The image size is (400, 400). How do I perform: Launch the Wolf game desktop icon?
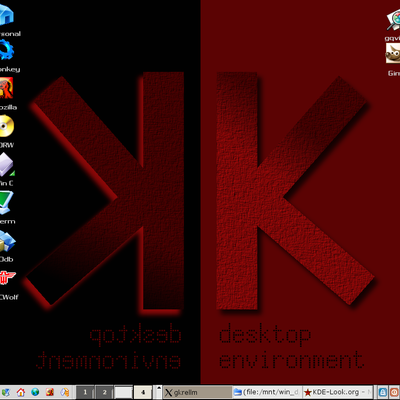click(x=7, y=278)
